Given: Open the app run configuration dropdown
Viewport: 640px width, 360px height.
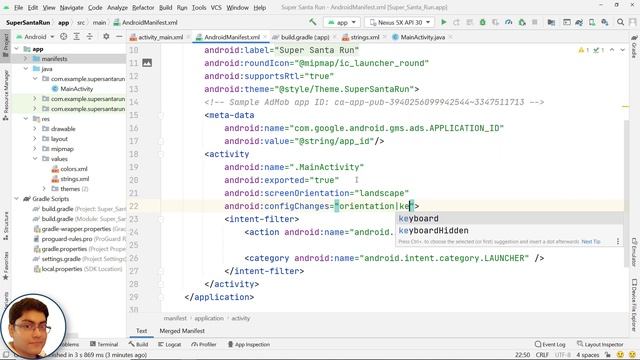Looking at the screenshot, I should pyautogui.click(x=342, y=22).
